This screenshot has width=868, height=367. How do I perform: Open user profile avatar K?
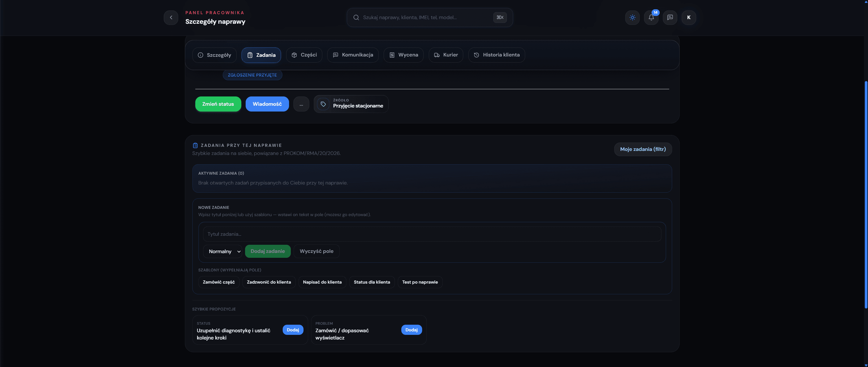689,18
